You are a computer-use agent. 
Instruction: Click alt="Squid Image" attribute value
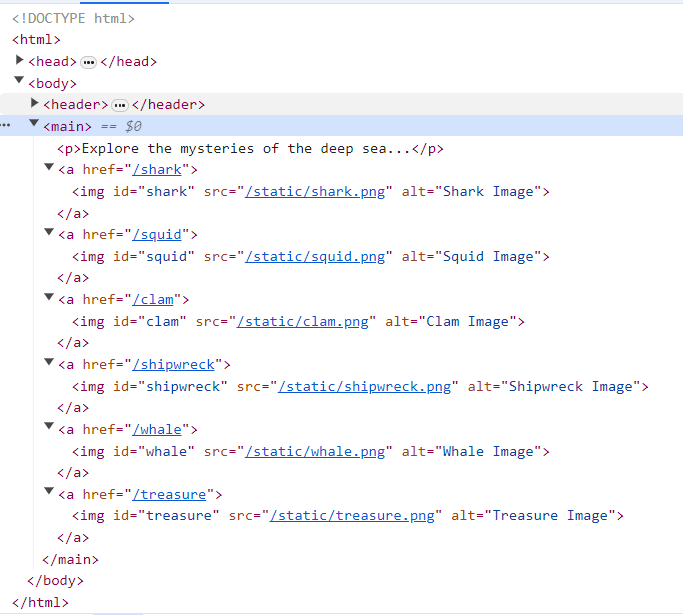click(488, 257)
